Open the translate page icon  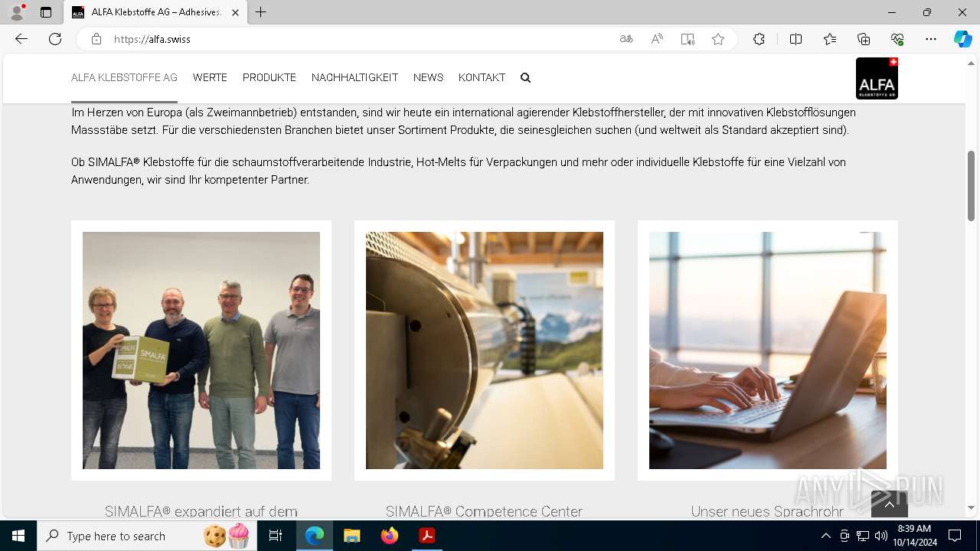pos(626,39)
